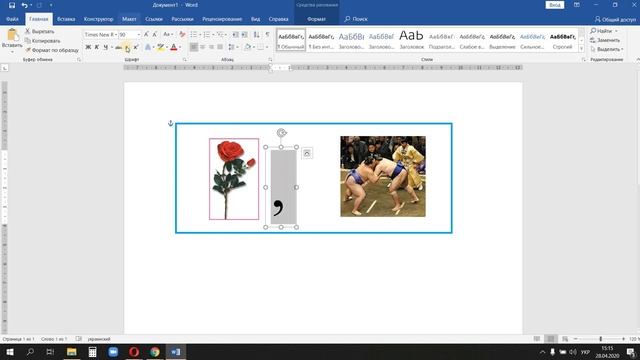The width and height of the screenshot is (640, 360).
Task: Click the rotate handle above the text box
Action: [x=281, y=133]
